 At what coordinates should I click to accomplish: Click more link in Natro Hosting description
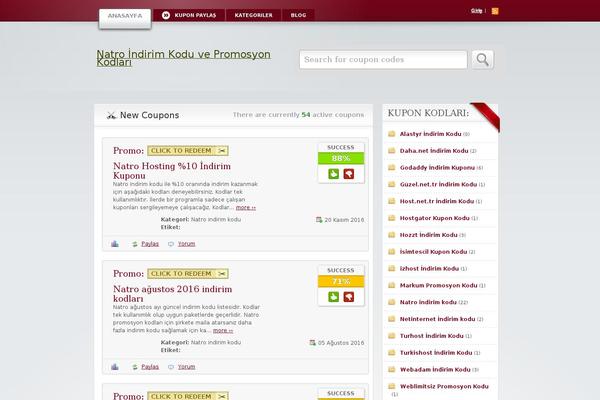[x=246, y=207]
